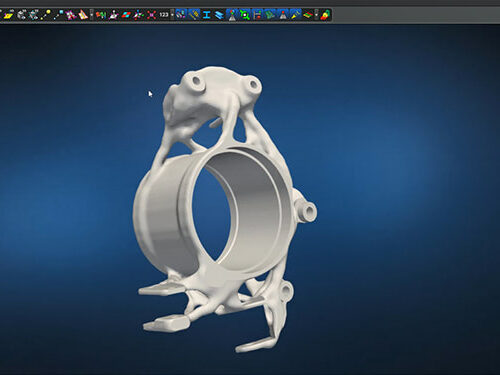Open the dropdown arrow after 123 icon
This screenshot has height=375, width=500.
[172, 15]
